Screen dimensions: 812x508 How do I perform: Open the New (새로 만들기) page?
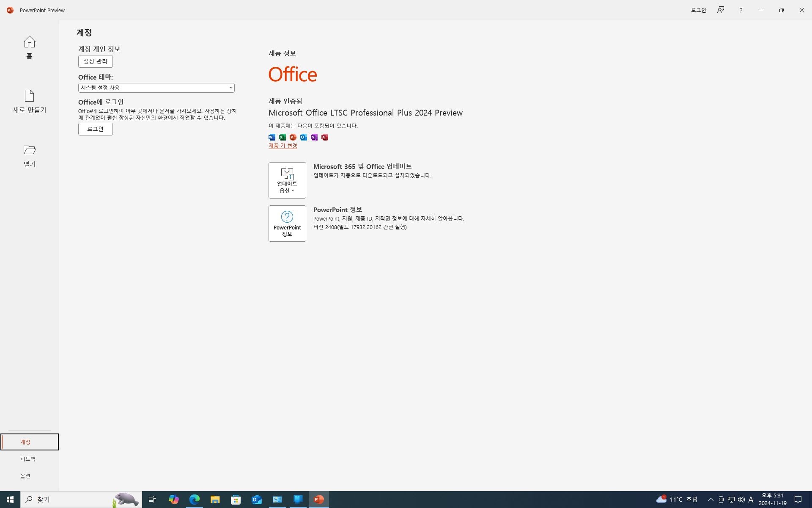tap(29, 101)
